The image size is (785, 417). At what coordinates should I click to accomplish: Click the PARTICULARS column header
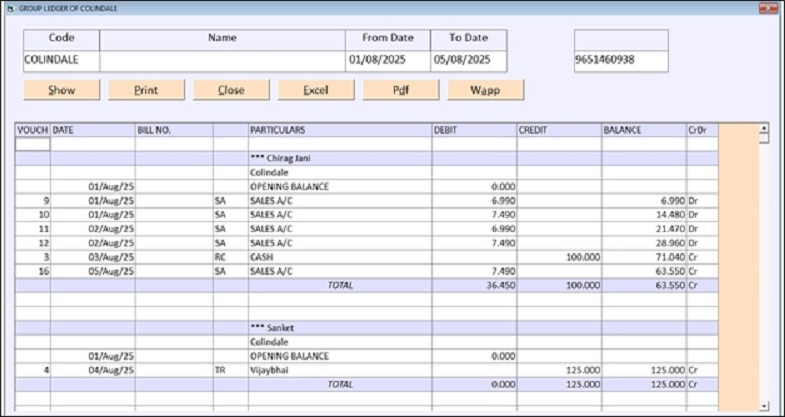[x=340, y=130]
